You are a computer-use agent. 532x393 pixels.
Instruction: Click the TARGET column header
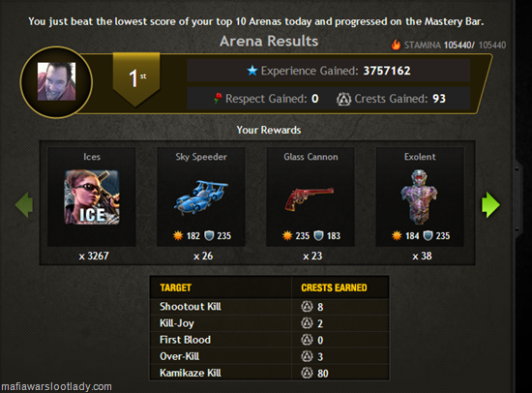tap(175, 287)
